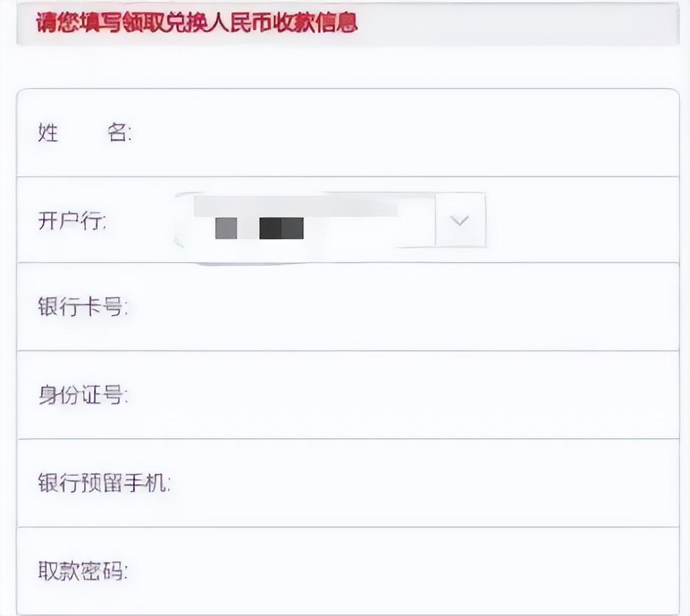This screenshot has width=690, height=616.
Task: Click the 开户行 label text
Action: 72,220
